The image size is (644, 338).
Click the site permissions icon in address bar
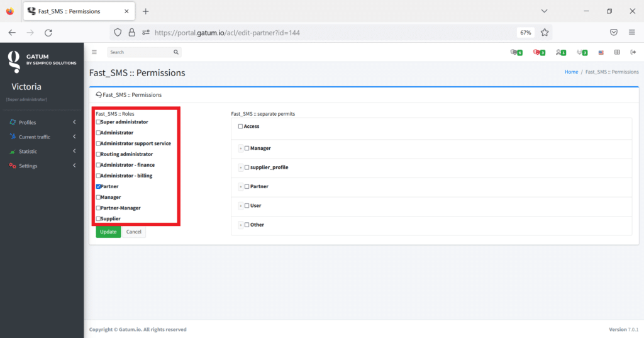click(146, 33)
